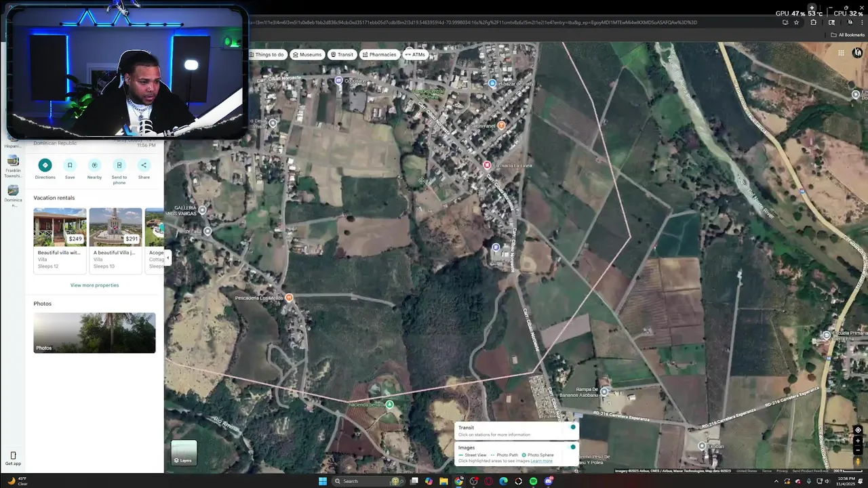The width and height of the screenshot is (868, 488).
Task: View more vacation rental properties
Action: (94, 285)
